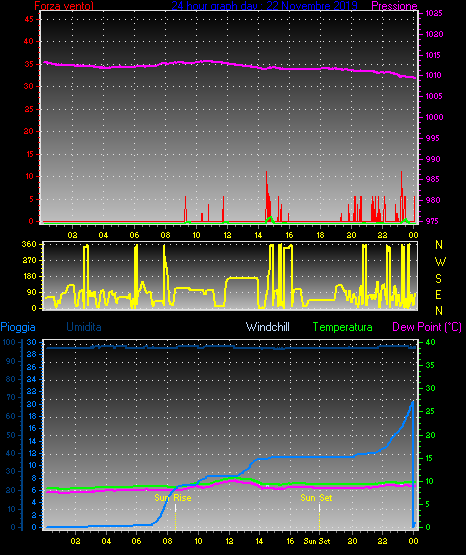466x555 pixels.
Task: Click the Windchill legend label
Action: (x=267, y=327)
